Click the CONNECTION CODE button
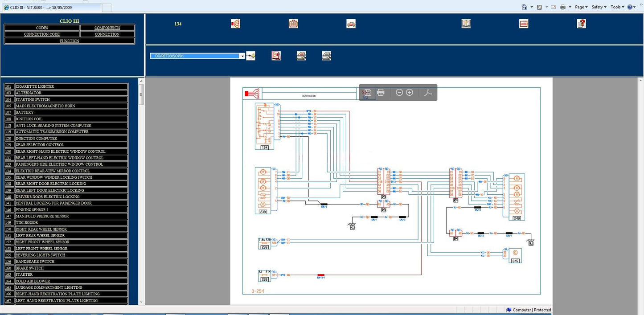 click(42, 34)
